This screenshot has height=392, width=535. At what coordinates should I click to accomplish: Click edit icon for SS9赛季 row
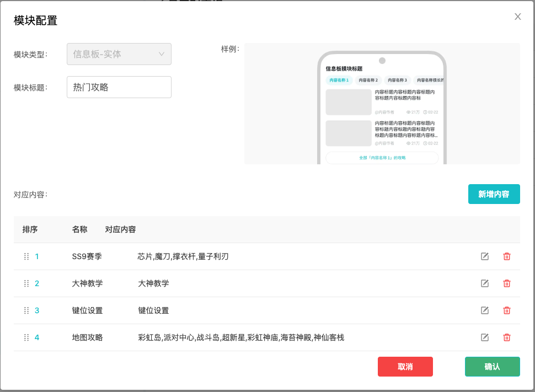tap(485, 256)
